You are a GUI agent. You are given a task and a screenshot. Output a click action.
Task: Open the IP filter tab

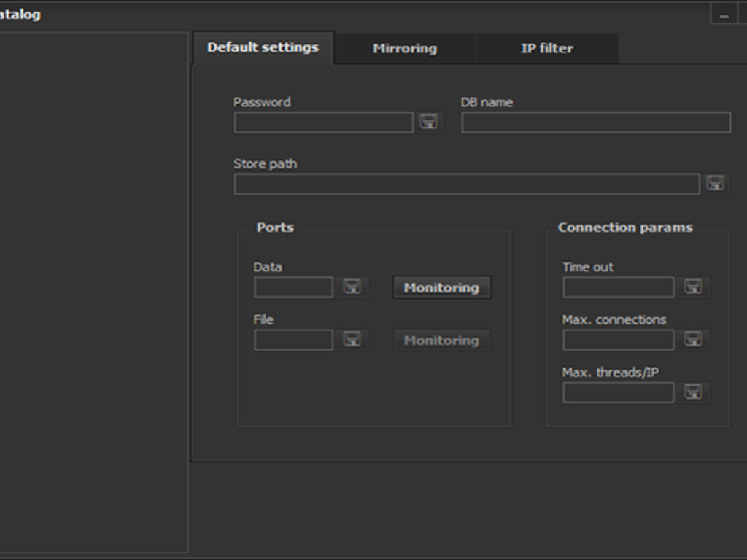[x=546, y=49]
